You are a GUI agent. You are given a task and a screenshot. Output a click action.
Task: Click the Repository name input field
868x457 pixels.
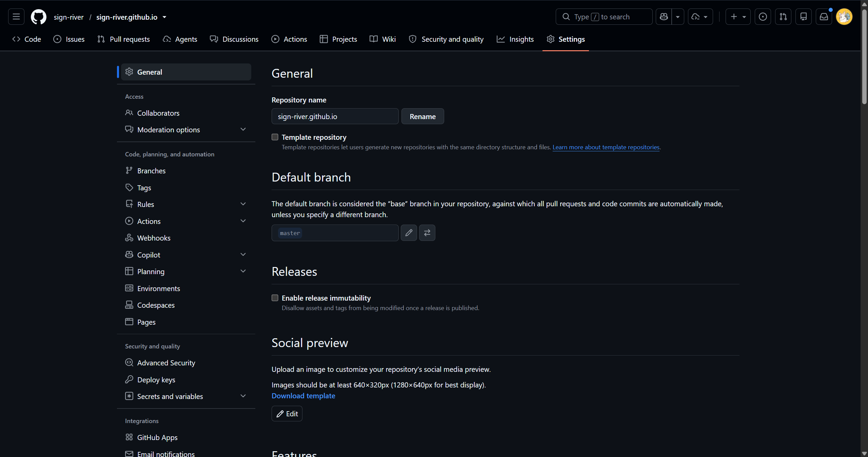coord(335,116)
